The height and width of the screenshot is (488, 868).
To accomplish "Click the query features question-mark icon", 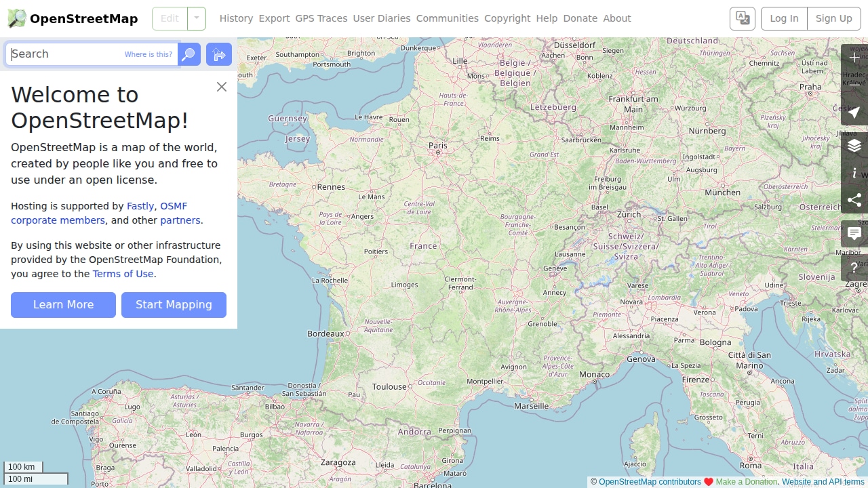I will pos(854,268).
